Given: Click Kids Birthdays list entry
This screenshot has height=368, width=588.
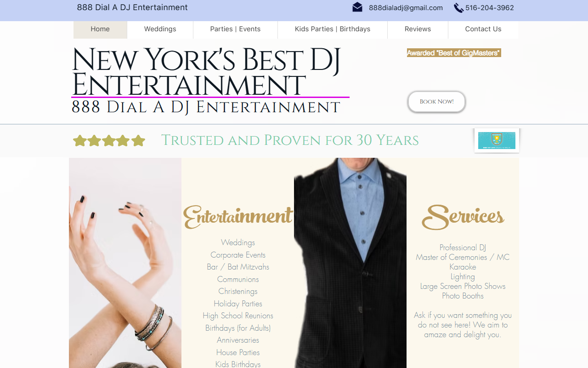Looking at the screenshot, I should point(238,364).
